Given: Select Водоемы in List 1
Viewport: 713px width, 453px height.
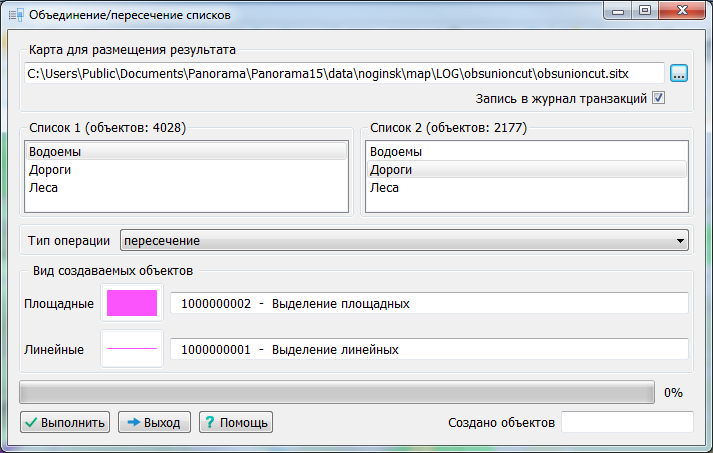Looking at the screenshot, I should tap(56, 152).
